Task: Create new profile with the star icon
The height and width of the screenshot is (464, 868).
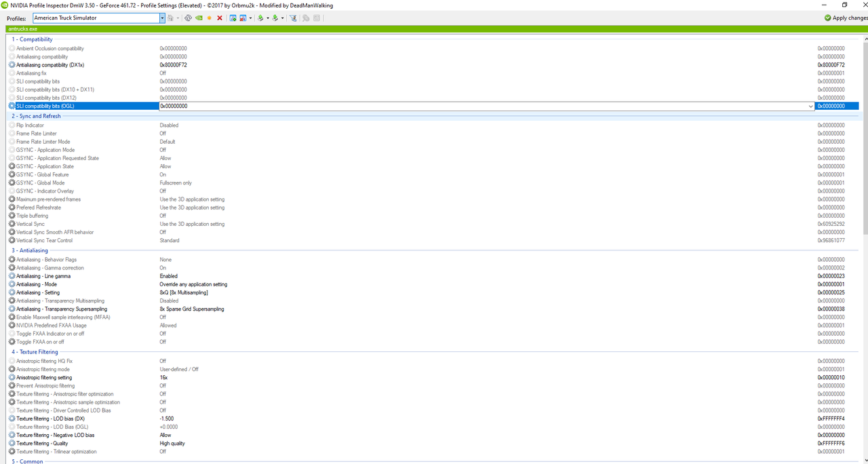Action: click(209, 18)
